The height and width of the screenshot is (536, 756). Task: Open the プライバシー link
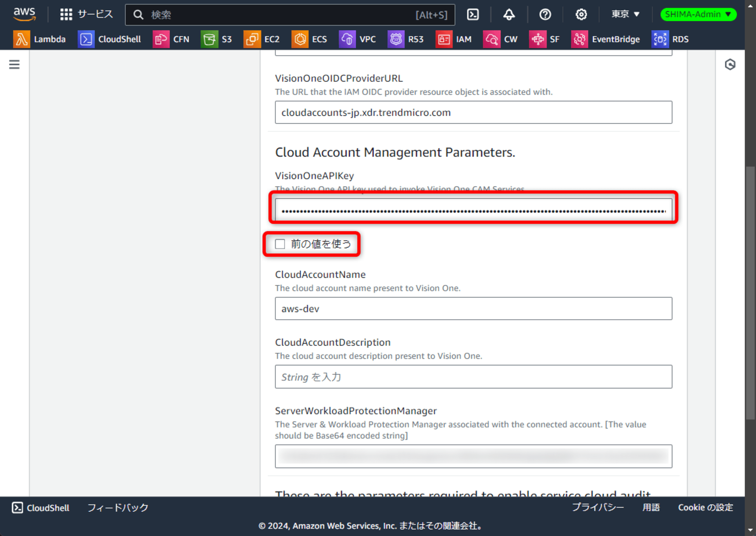click(x=598, y=507)
